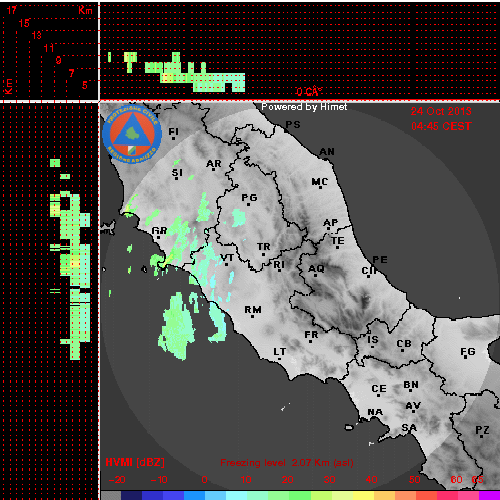Click the CE city label on map
The width and height of the screenshot is (500, 500).
(x=379, y=389)
